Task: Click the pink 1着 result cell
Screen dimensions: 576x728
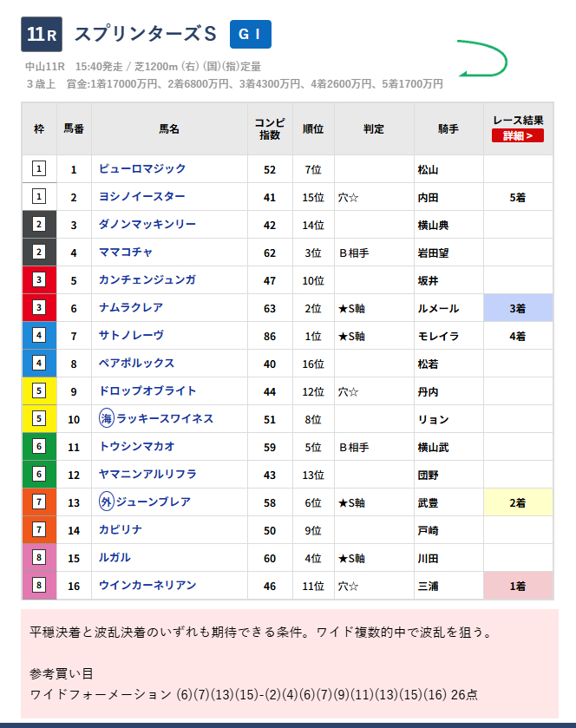Action: 518,586
